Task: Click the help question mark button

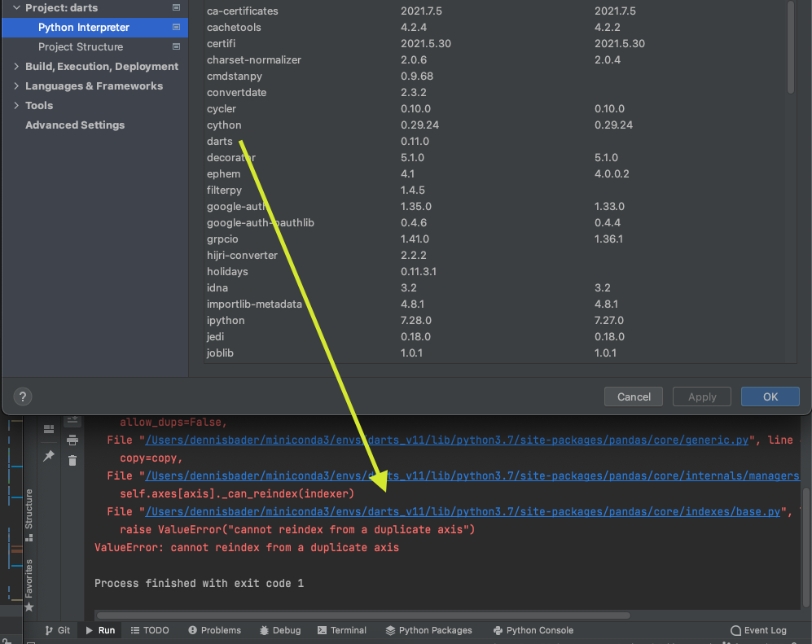Action: pos(22,396)
